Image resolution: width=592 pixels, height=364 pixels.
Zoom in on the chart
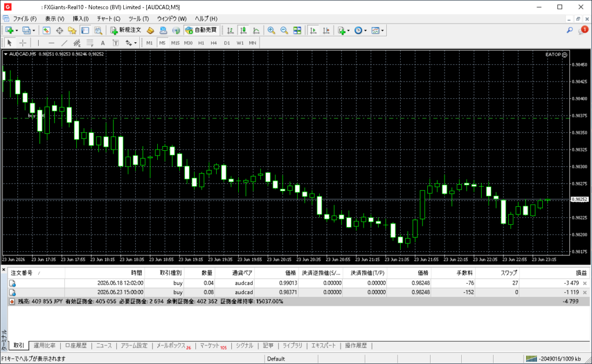271,31
